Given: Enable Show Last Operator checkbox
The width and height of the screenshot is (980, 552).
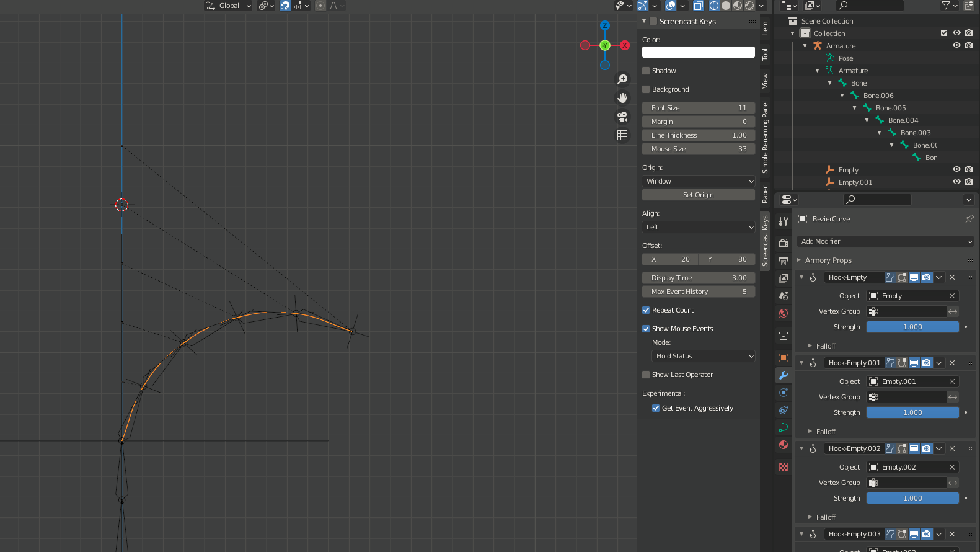Looking at the screenshot, I should click(x=646, y=375).
